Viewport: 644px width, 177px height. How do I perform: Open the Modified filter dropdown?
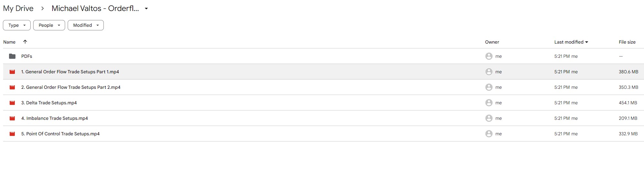click(86, 25)
